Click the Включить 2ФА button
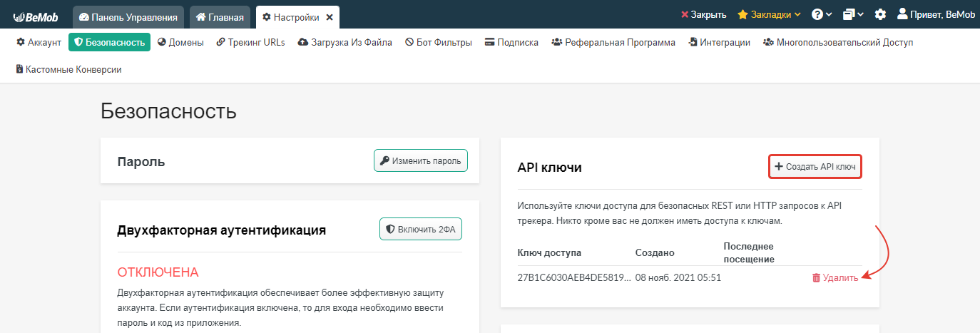This screenshot has width=980, height=333. [x=420, y=229]
